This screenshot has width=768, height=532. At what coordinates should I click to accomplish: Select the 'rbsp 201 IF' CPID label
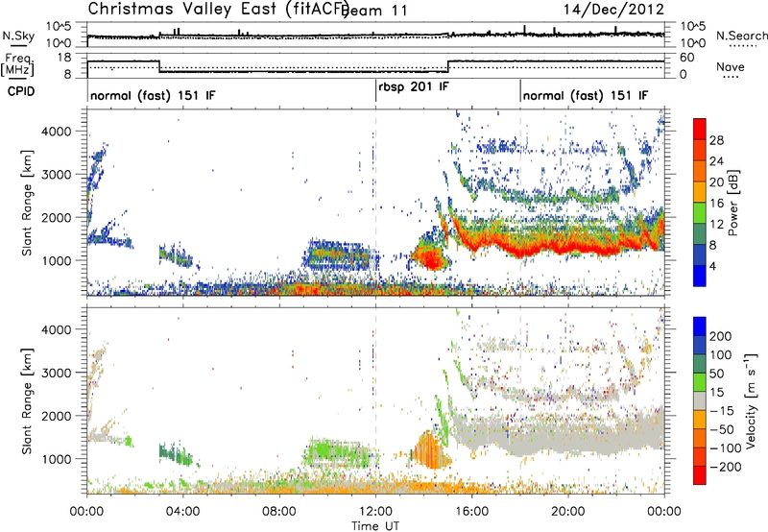point(414,87)
